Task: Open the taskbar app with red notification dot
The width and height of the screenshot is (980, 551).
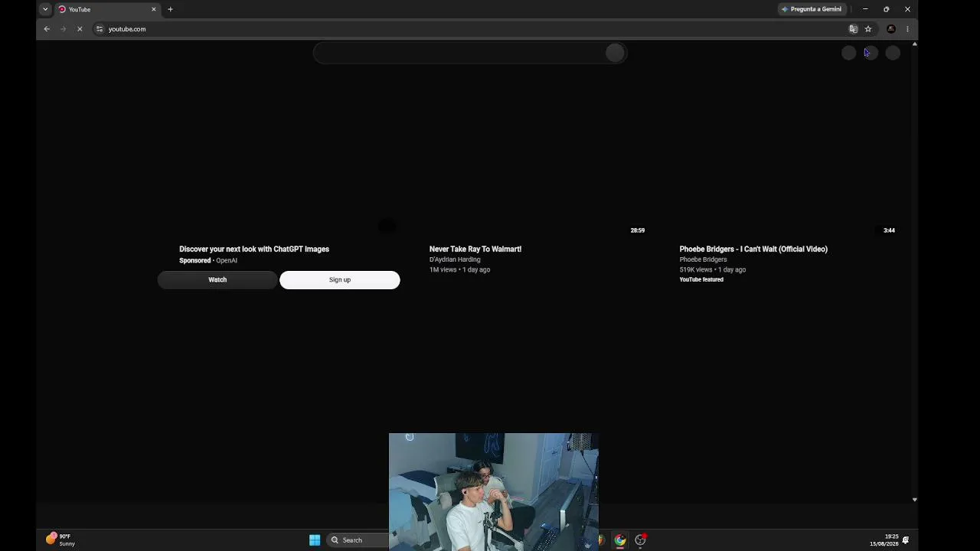Action: click(641, 540)
